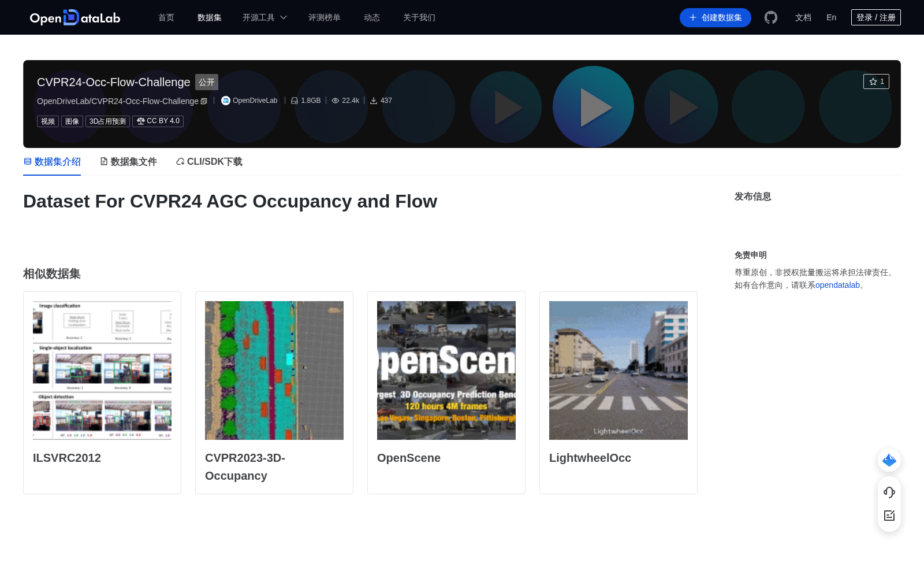
Task: Click the OpenScene card title
Action: tap(409, 458)
